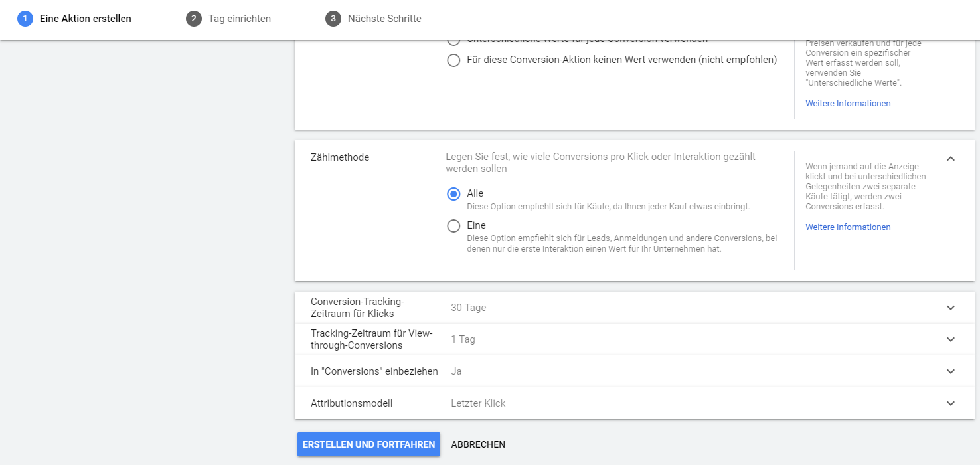
Task: Click 'Abbrechen' button
Action: click(478, 444)
